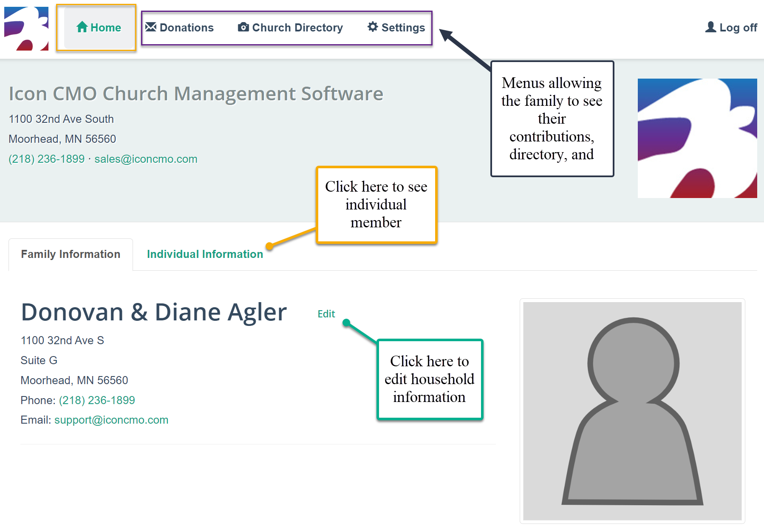Click the family Phone: (218) 236-1899 link
This screenshot has width=764, height=532.
tap(97, 400)
